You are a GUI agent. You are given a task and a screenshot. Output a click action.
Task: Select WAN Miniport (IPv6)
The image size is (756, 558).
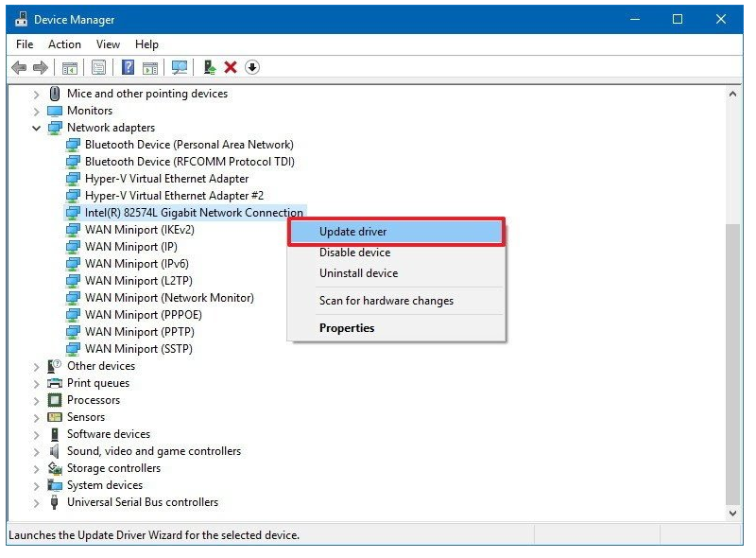coord(136,264)
